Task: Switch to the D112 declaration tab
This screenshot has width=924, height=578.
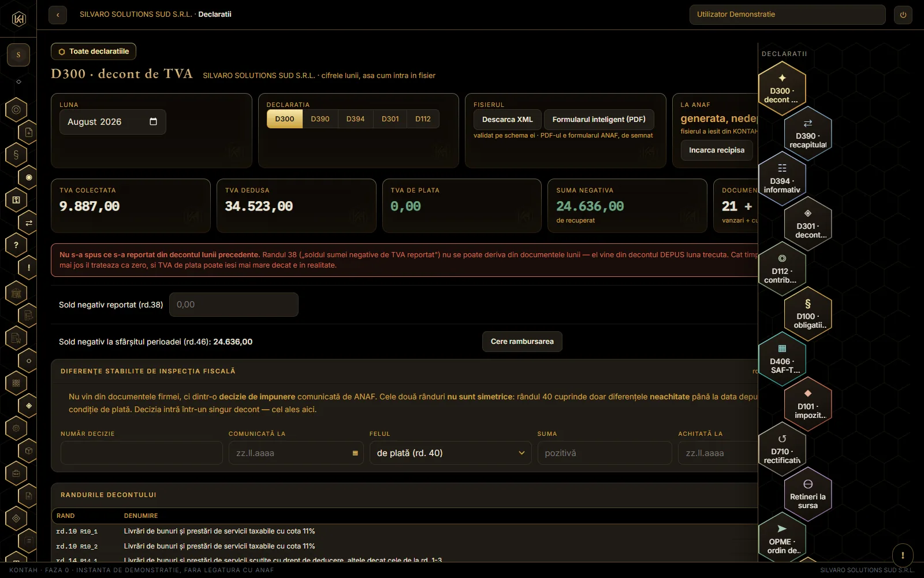Action: (x=423, y=119)
